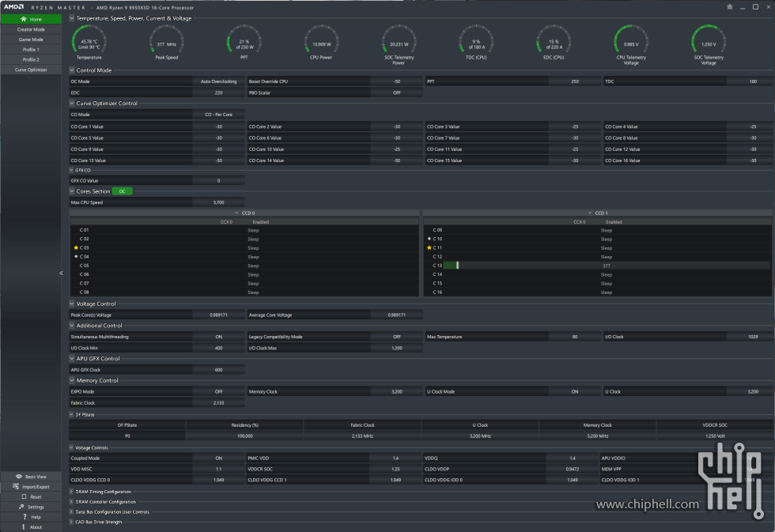Viewport: 775px width, 532px height.
Task: Click the AMD logo in the title bar
Action: [x=14, y=7]
